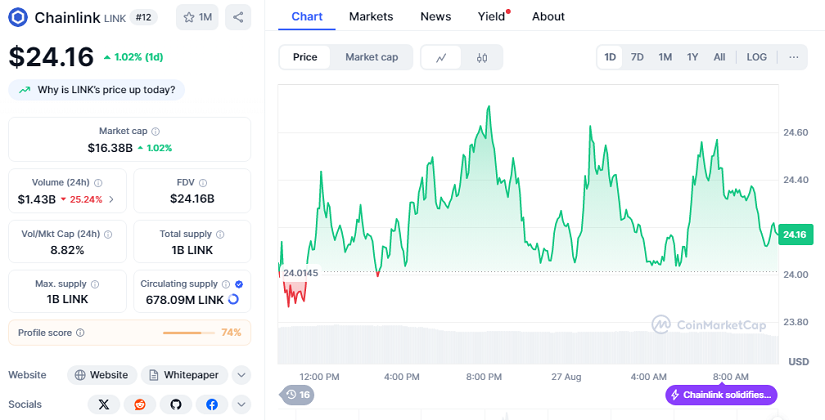
Task: Switch to the Markets tab
Action: [x=371, y=16]
